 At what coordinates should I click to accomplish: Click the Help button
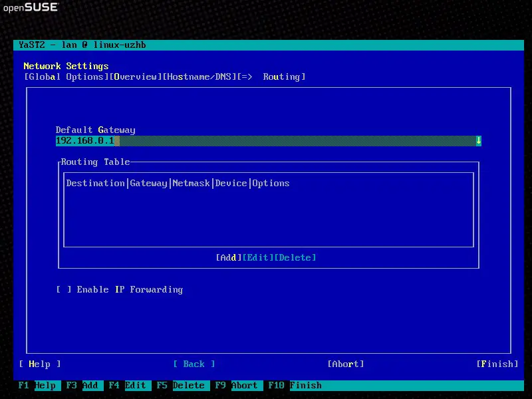coord(40,364)
